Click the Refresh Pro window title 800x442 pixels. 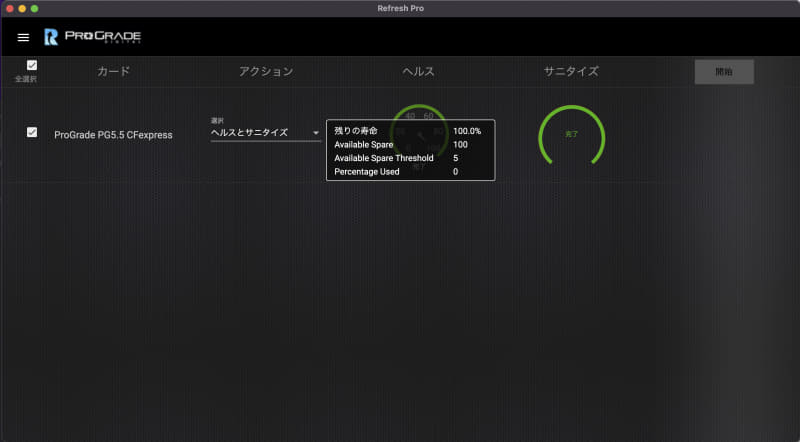[401, 8]
